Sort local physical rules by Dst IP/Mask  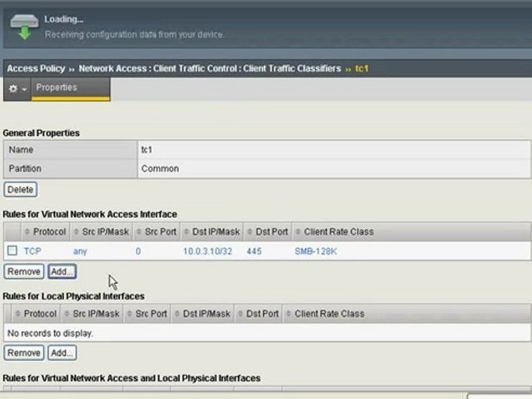pos(203,314)
